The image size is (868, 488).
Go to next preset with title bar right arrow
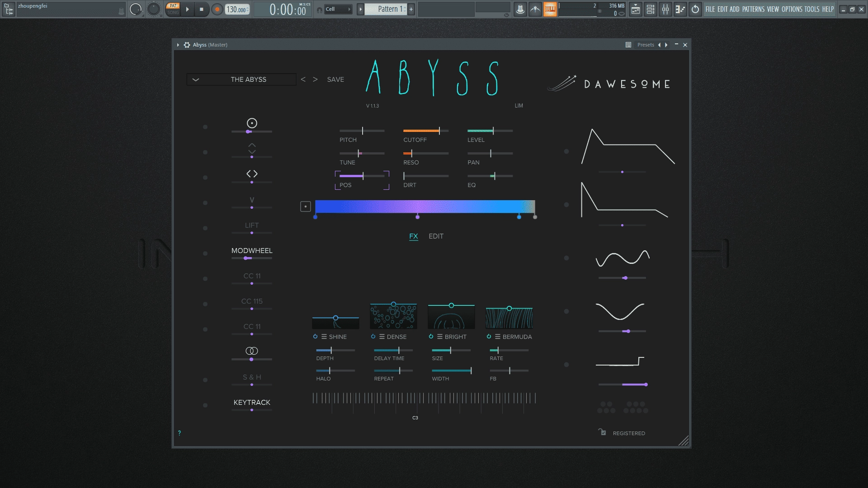[666, 45]
